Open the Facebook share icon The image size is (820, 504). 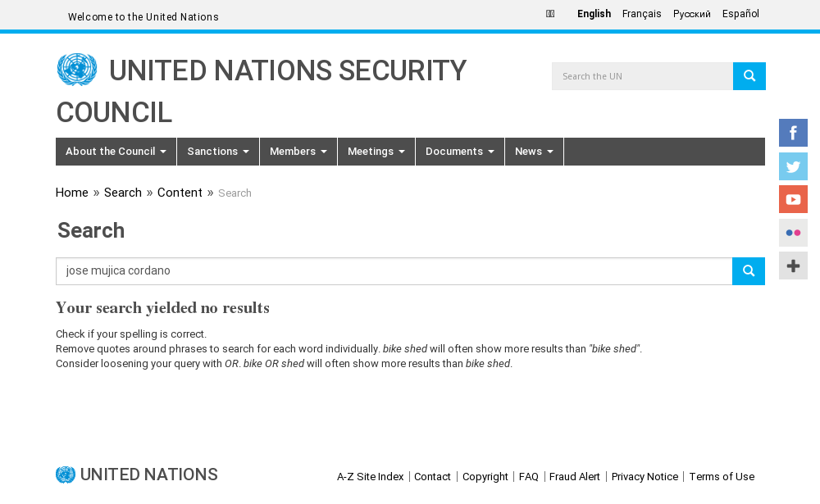(x=793, y=133)
